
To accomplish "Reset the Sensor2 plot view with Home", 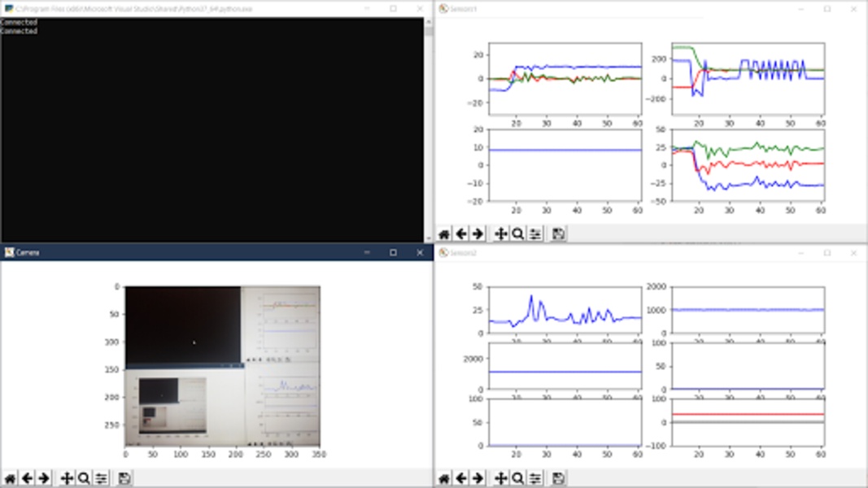I will coord(444,478).
